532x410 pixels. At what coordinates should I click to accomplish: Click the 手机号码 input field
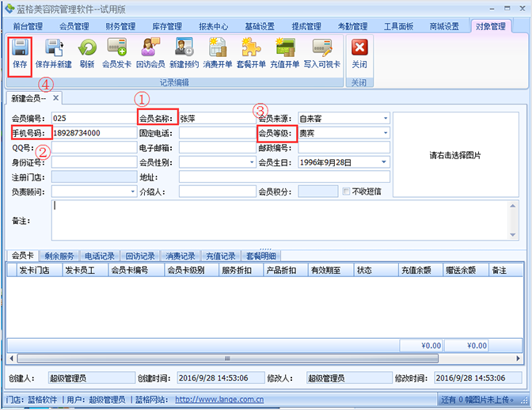94,133
